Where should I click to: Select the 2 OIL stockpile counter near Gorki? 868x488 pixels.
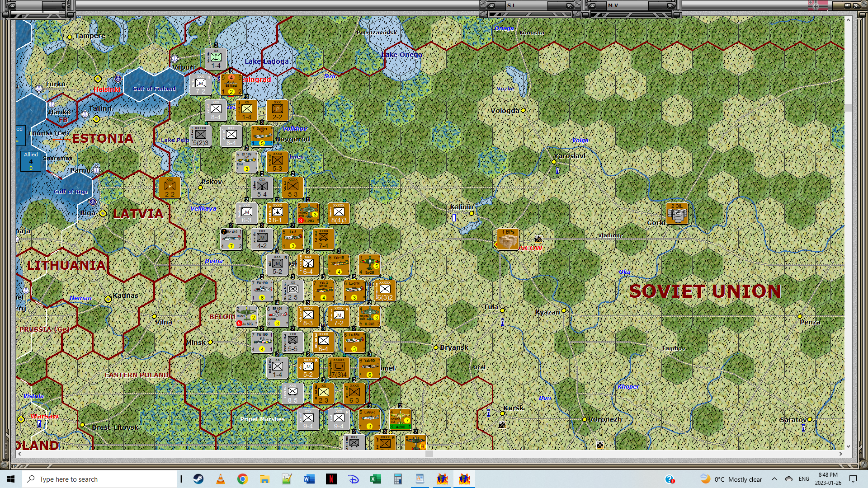click(x=677, y=213)
